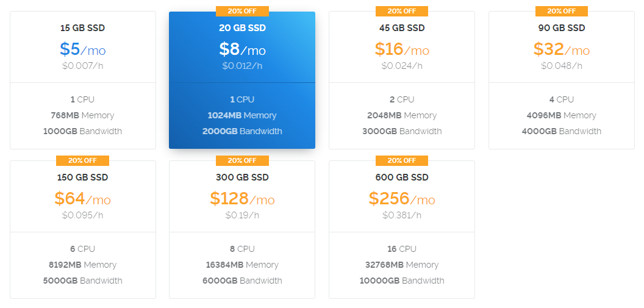Screen dimensions: 644x308
Task: Choose the highlighted 20 GB SSD plan
Action: [242, 80]
